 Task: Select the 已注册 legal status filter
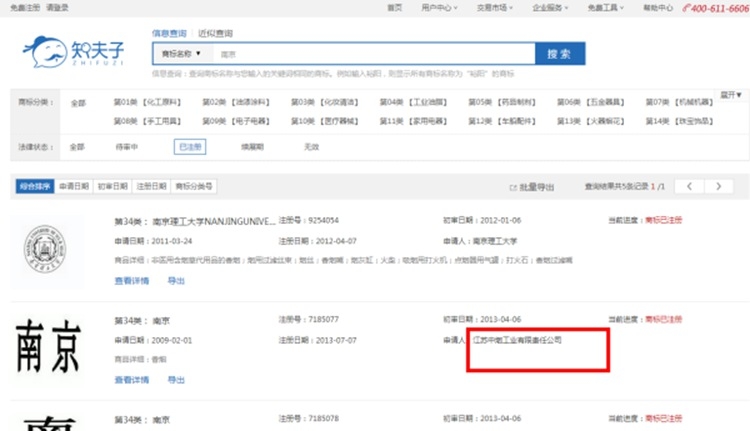(190, 147)
